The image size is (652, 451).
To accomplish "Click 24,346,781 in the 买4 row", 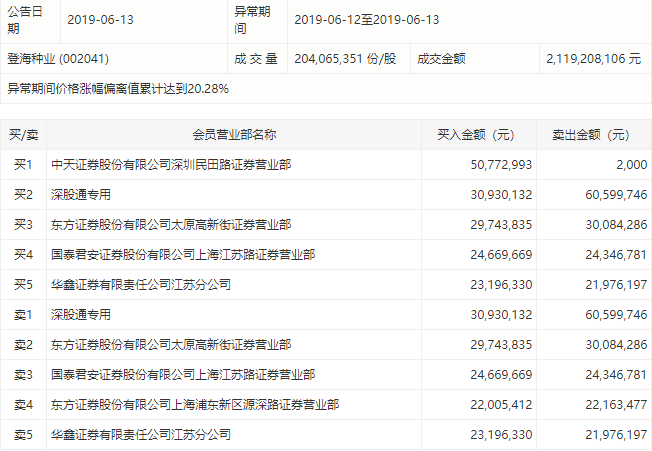I will click(x=616, y=254).
